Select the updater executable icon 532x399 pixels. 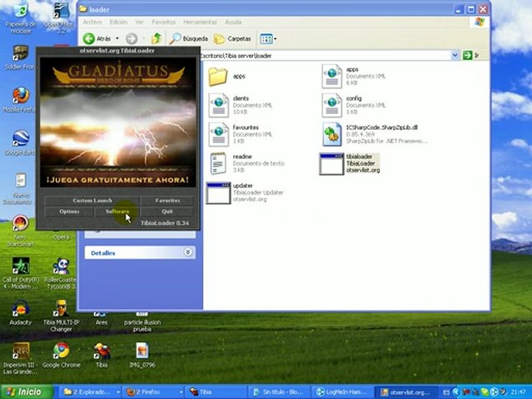click(x=218, y=193)
